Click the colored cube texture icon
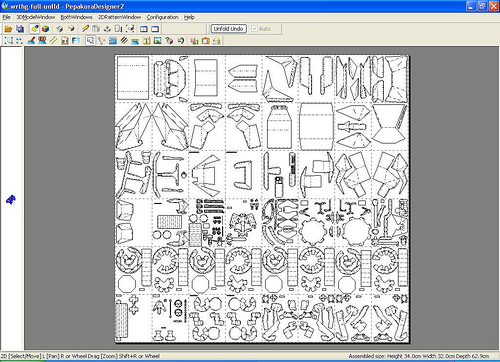The image size is (500, 362). (x=45, y=29)
